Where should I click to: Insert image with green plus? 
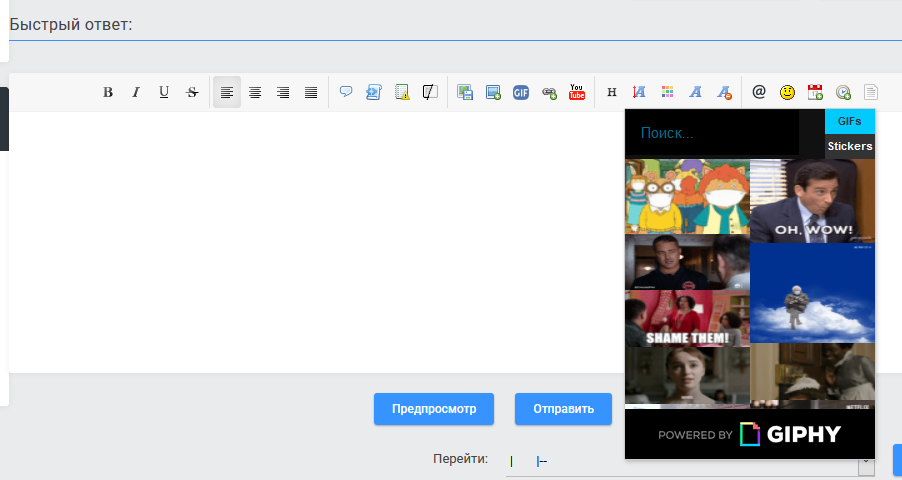point(493,92)
